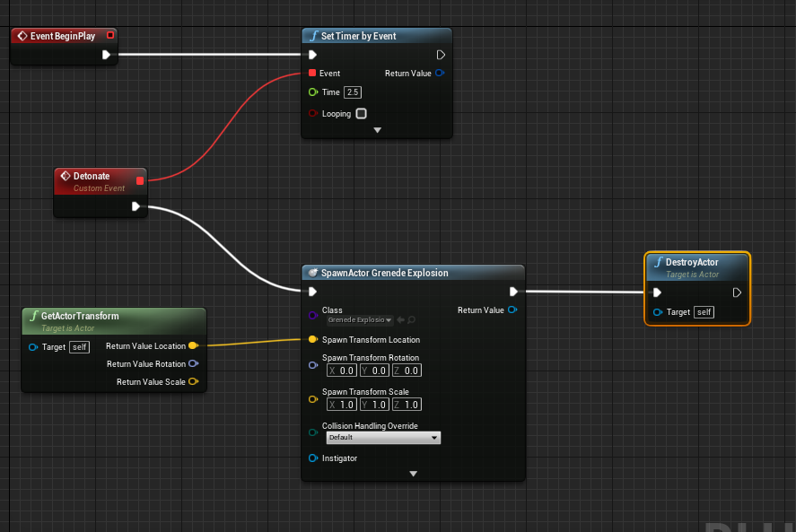The width and height of the screenshot is (796, 532).
Task: Click the Spawn Transform Rotation Z field
Action: point(407,371)
